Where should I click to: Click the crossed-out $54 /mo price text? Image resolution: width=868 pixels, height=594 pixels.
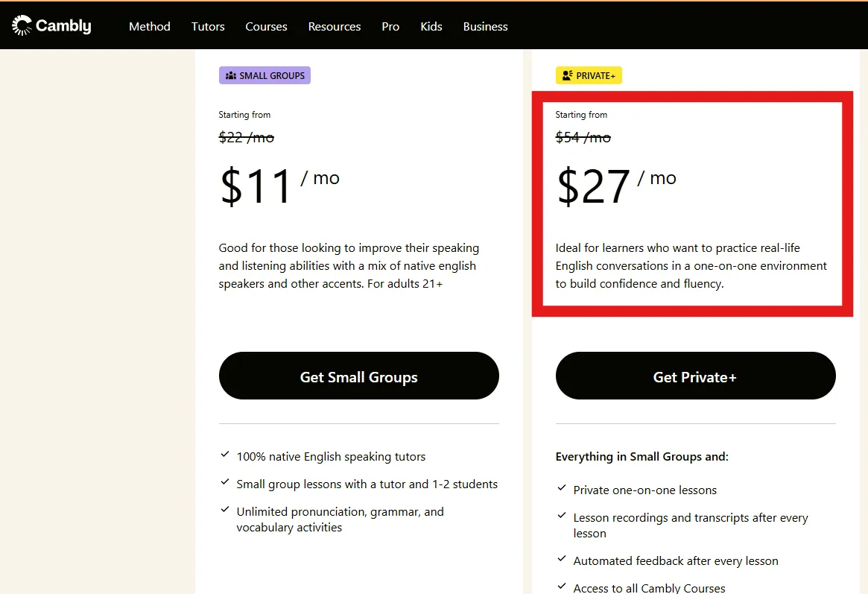(583, 137)
